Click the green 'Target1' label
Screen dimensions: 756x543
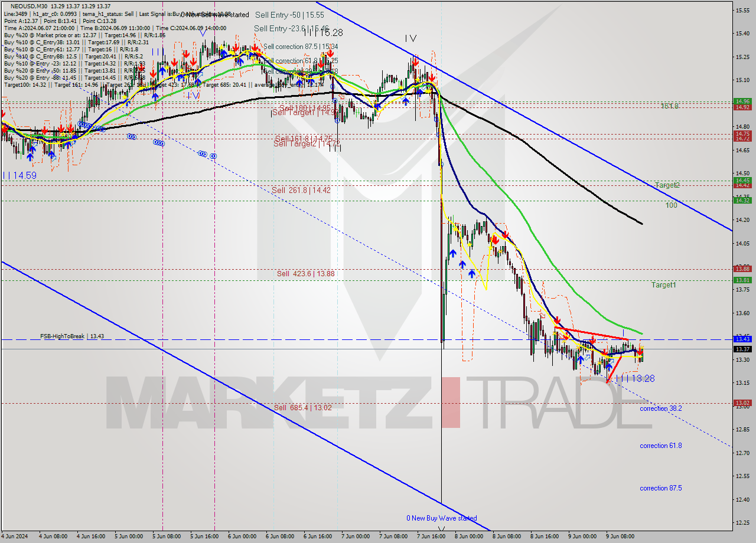pos(664,285)
